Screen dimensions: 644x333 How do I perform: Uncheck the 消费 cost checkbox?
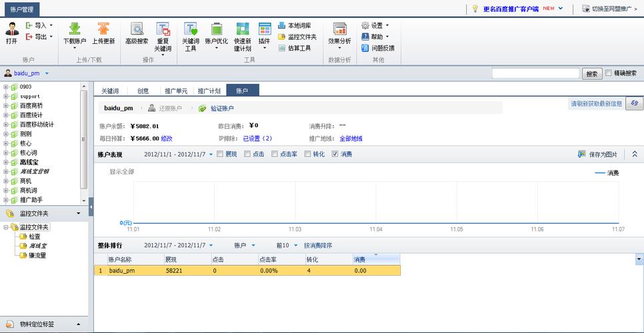(335, 155)
